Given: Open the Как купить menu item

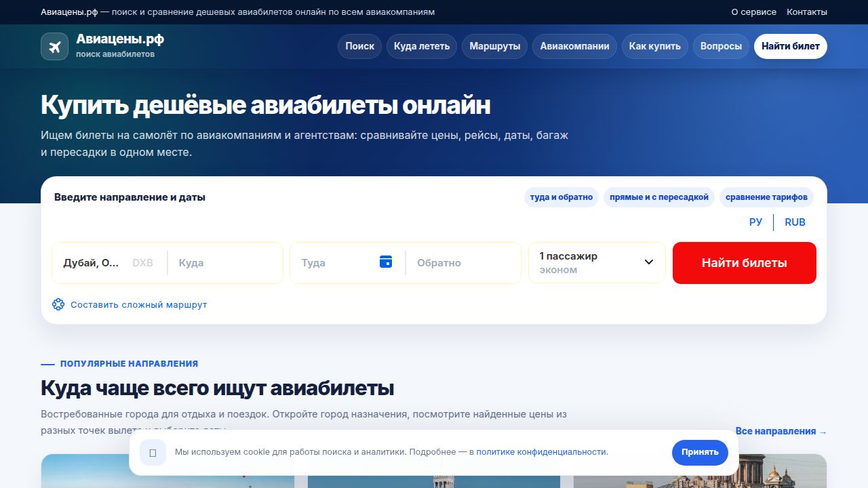Looking at the screenshot, I should point(655,46).
